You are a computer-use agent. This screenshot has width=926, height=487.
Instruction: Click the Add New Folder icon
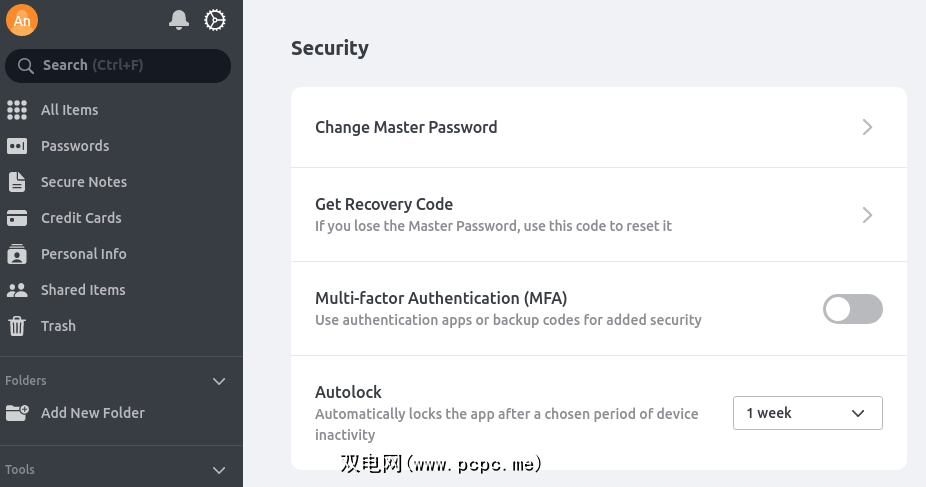(x=17, y=413)
